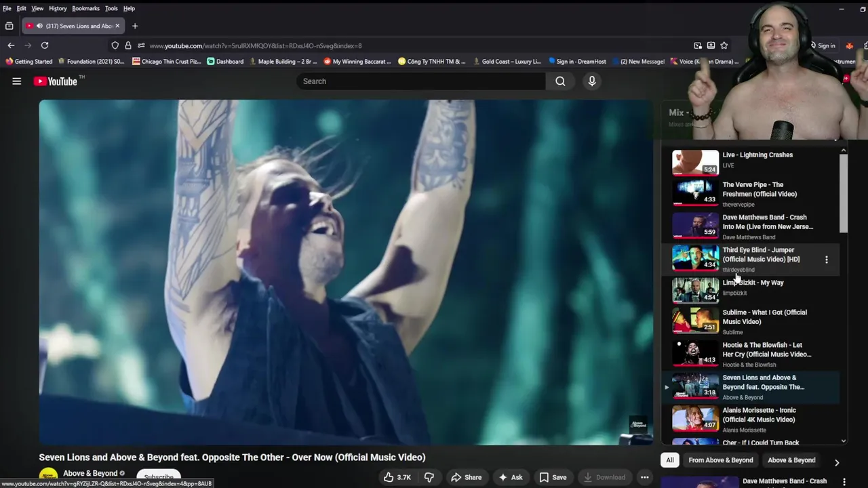868x488 pixels.
Task: Open the permissions icon left of the URL
Action: (x=141, y=45)
